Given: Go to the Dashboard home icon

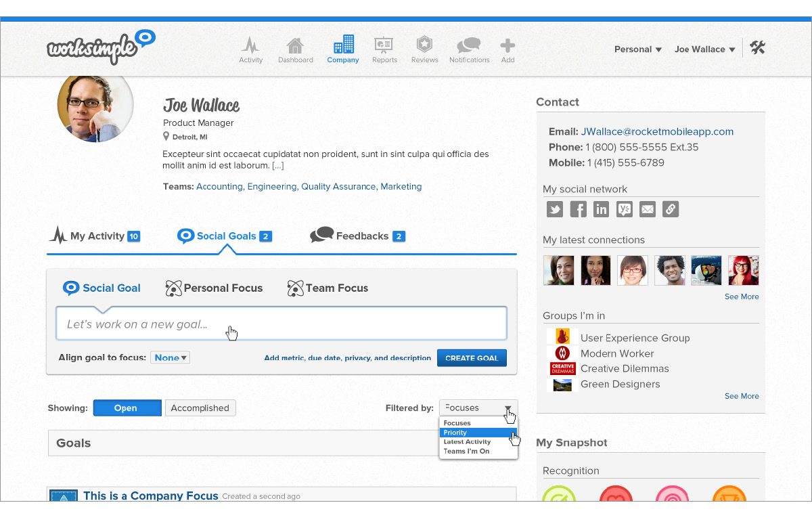Looking at the screenshot, I should coord(295,49).
